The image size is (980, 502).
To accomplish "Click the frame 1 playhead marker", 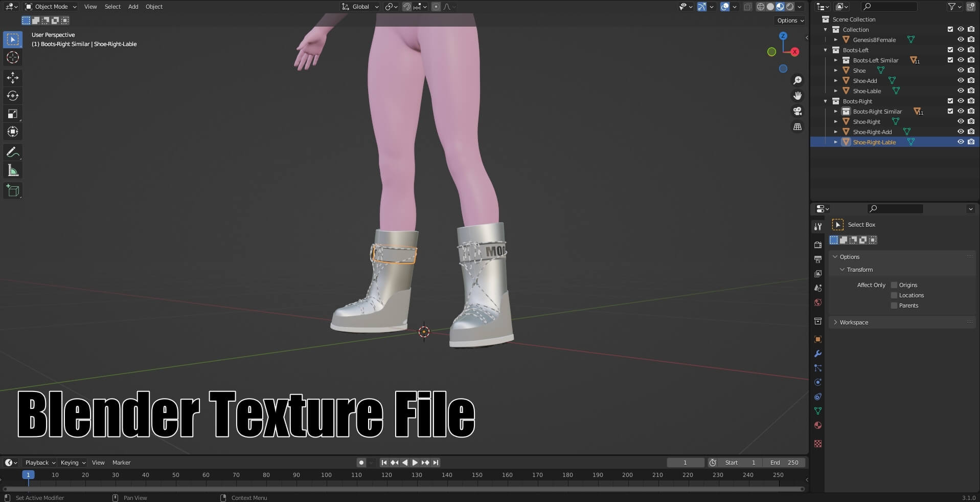I will (28, 475).
